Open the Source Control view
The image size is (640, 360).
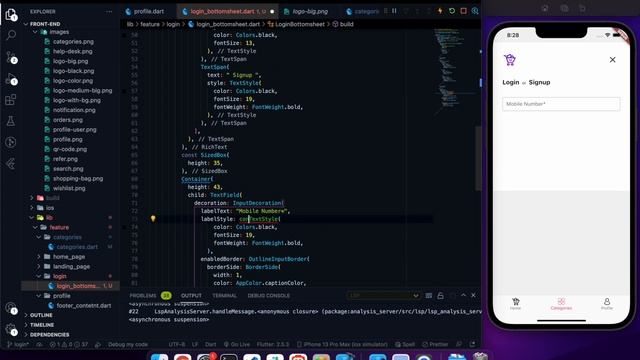[11, 57]
